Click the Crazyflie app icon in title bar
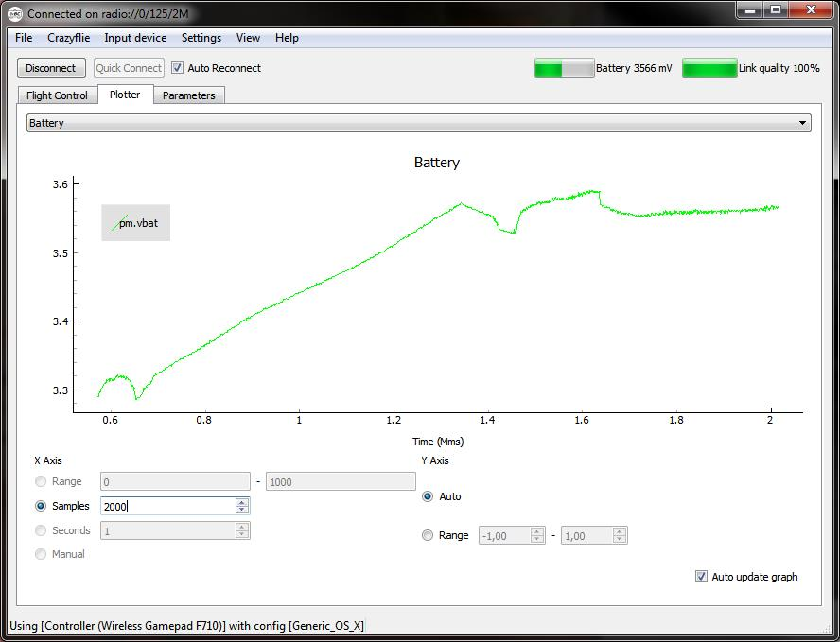 pyautogui.click(x=14, y=13)
